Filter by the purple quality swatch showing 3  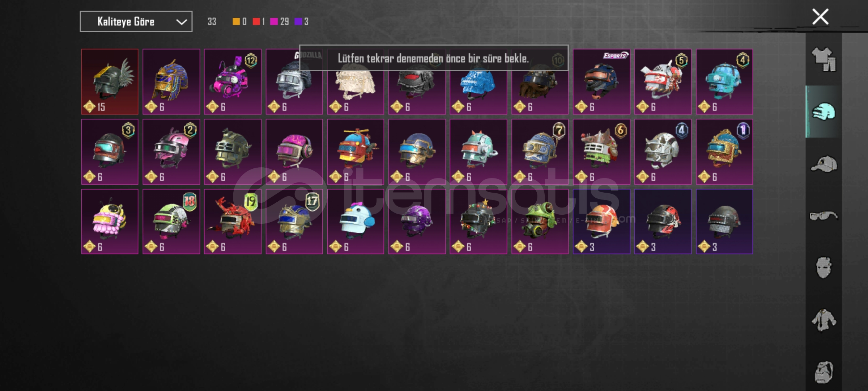coord(298,22)
